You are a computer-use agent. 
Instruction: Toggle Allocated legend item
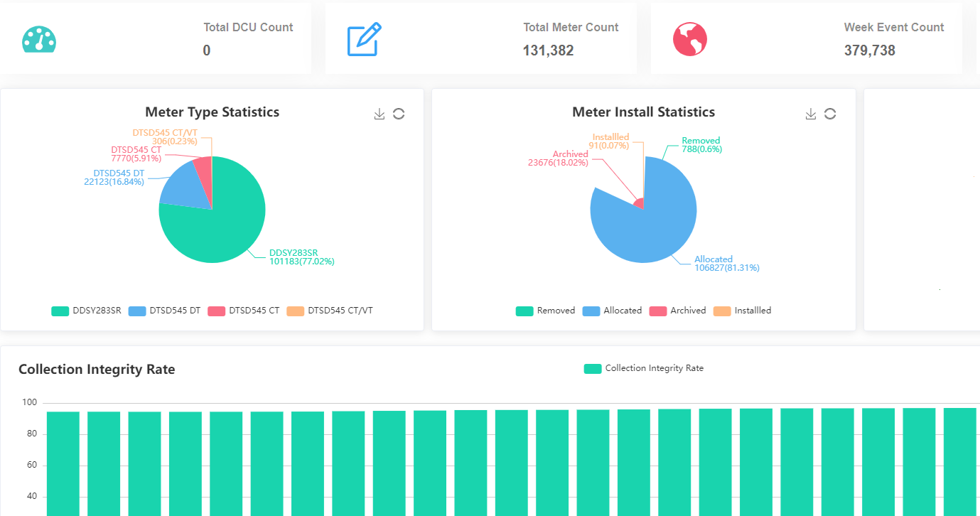pyautogui.click(x=612, y=311)
